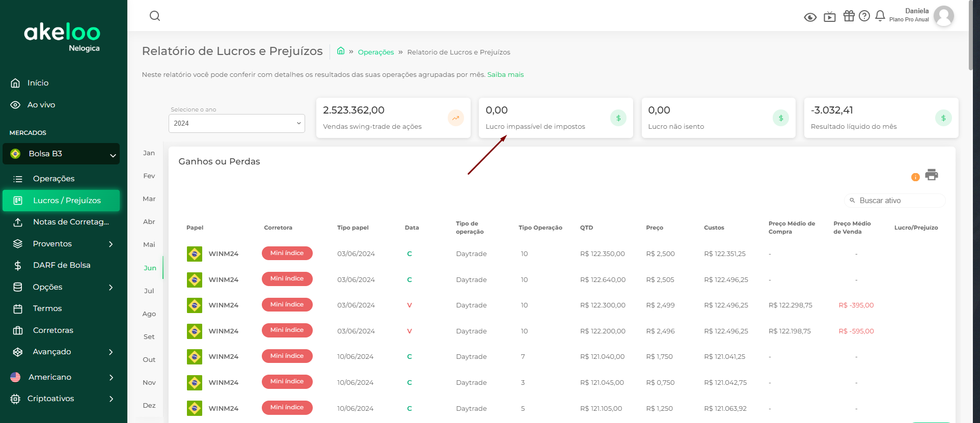This screenshot has height=423, width=980.
Task: Click the akeloo Nelogica logo
Action: click(x=62, y=37)
